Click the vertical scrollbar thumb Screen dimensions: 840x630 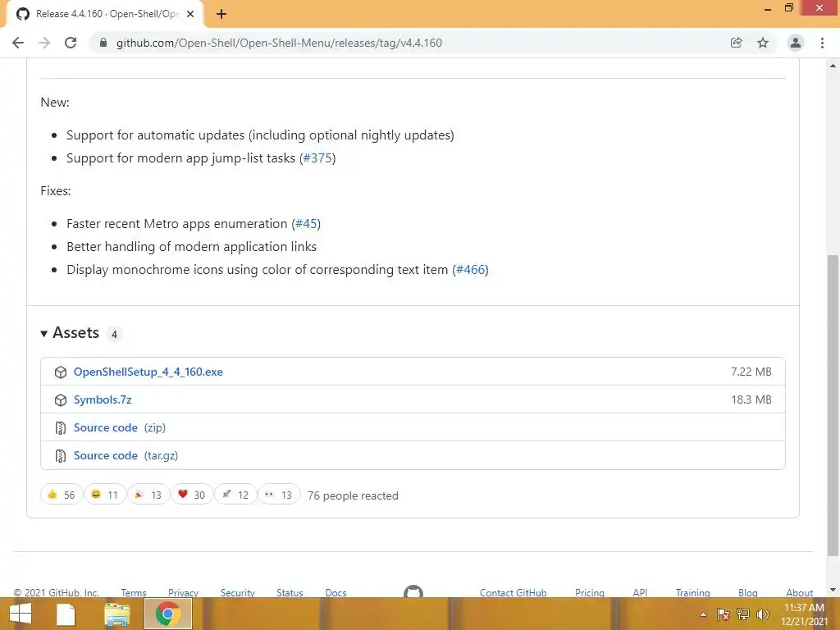click(833, 406)
